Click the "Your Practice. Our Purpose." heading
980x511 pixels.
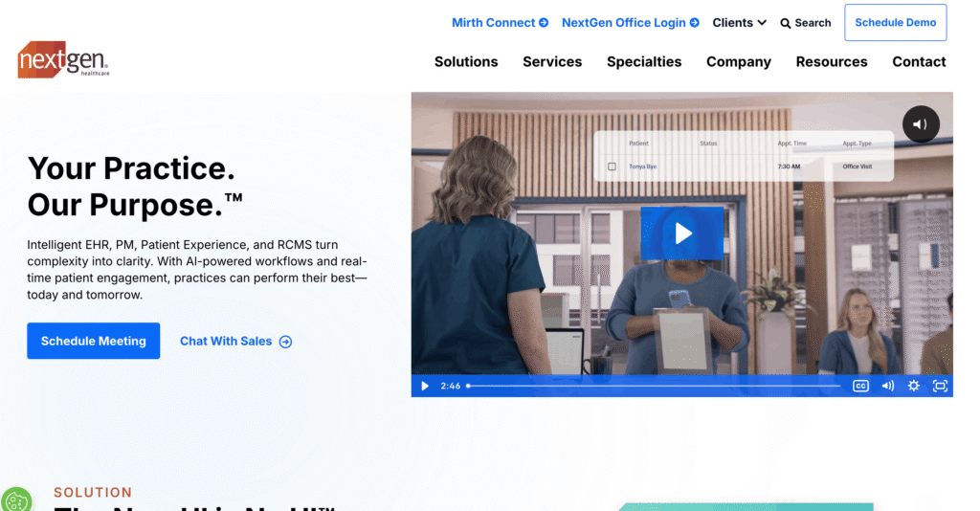coord(134,187)
